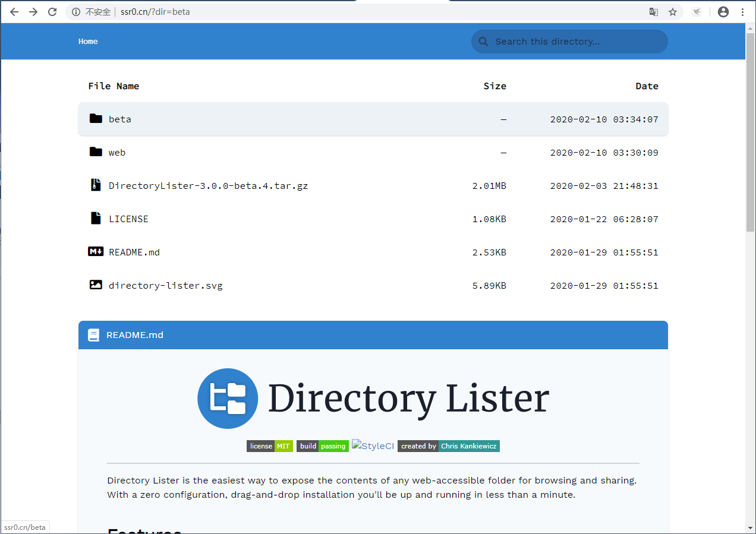Click the StyleCI badge
This screenshot has height=534, width=756.
pyautogui.click(x=373, y=445)
